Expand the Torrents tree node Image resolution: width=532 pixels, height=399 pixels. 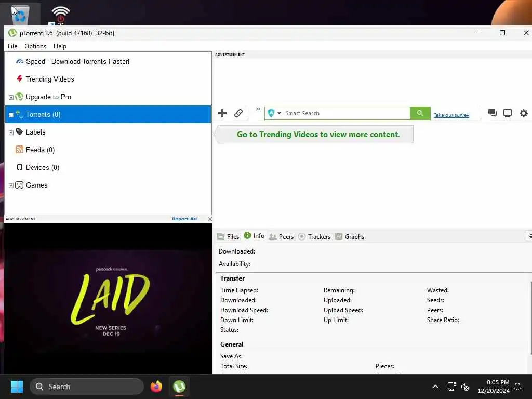click(x=11, y=115)
